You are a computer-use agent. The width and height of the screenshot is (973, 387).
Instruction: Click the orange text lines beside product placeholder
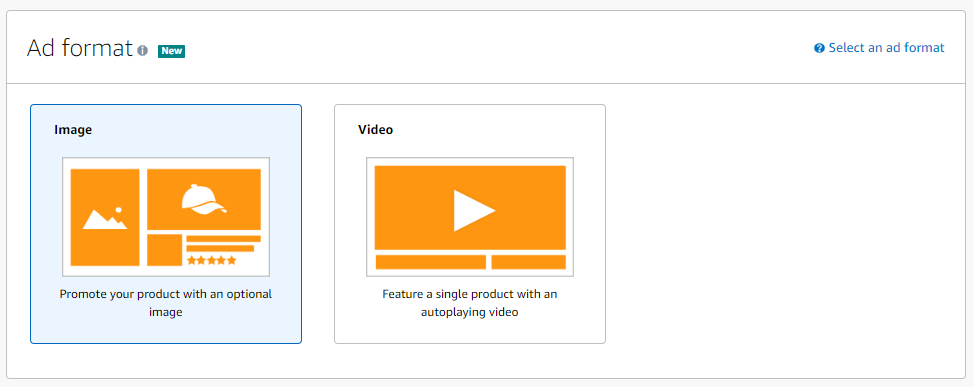click(x=223, y=244)
